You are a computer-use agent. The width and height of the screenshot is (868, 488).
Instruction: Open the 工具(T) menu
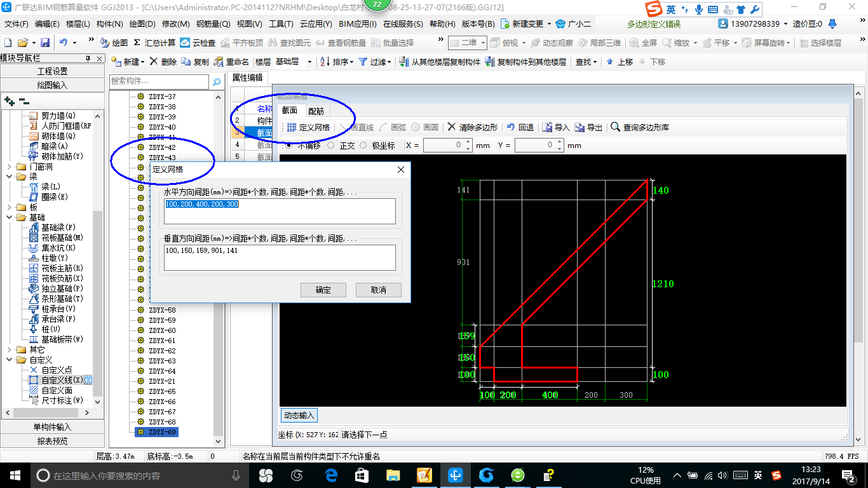[281, 24]
